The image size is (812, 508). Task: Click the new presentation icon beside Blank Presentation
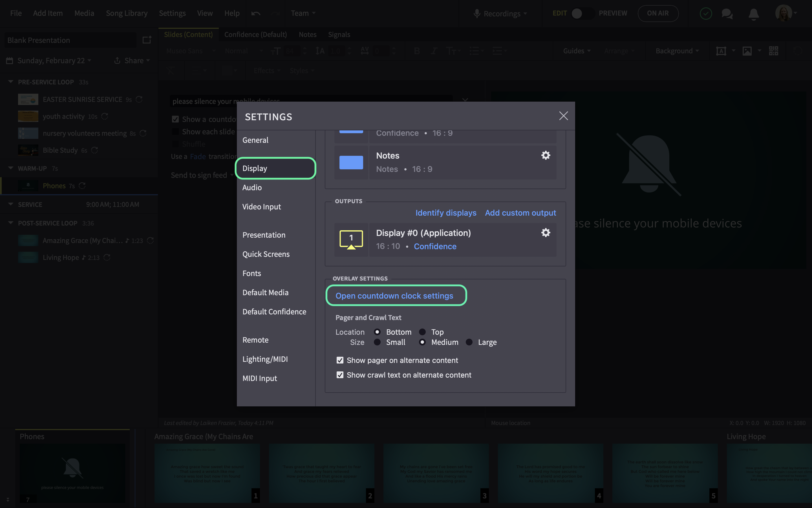coord(147,40)
